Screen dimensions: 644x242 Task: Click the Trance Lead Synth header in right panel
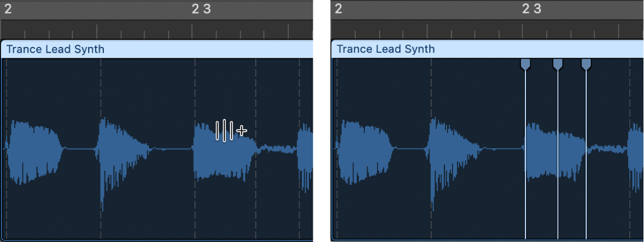point(386,49)
